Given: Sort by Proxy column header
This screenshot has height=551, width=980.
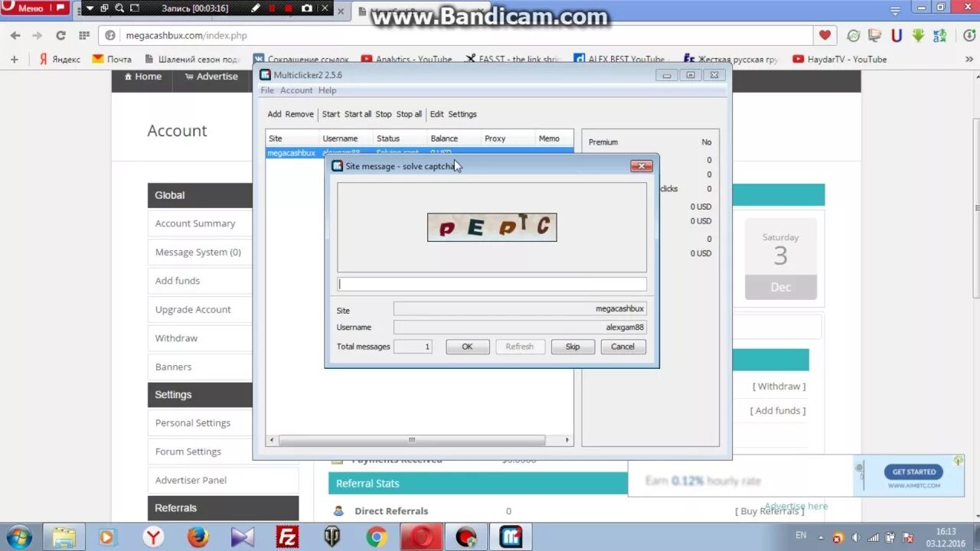Looking at the screenshot, I should point(508,139).
